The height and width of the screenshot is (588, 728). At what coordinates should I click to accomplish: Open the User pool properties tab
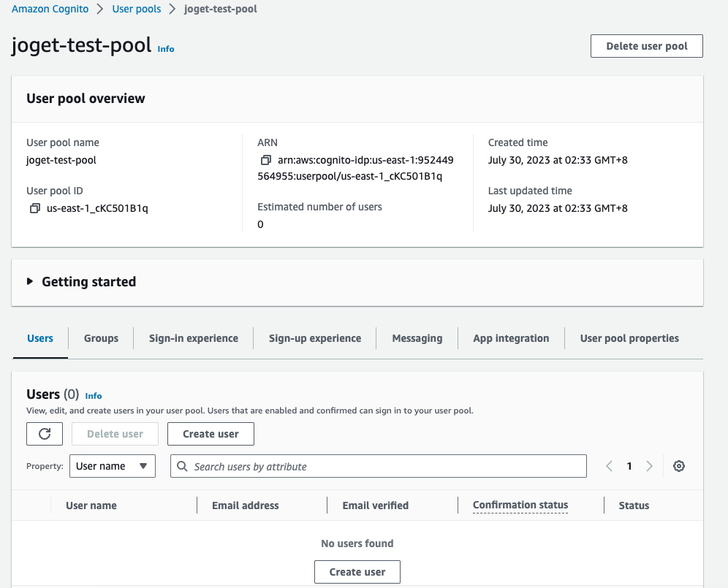click(x=629, y=338)
